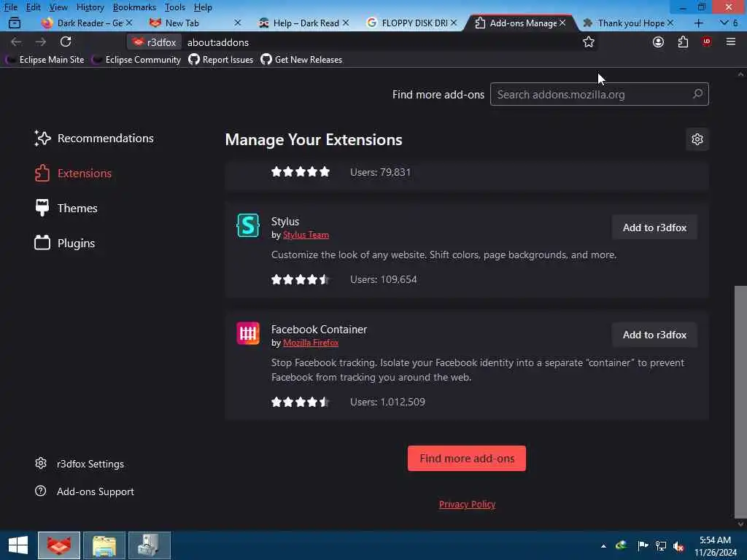This screenshot has width=747, height=560.
Task: Add Stylus to r3dfox
Action: point(654,227)
